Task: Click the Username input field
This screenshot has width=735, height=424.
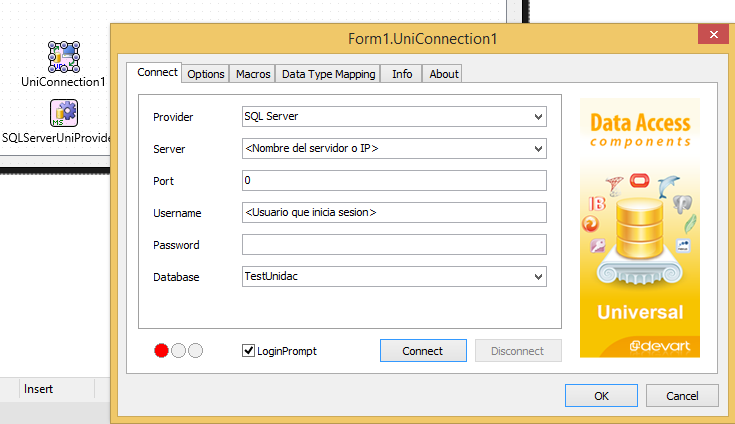Action: [x=394, y=213]
